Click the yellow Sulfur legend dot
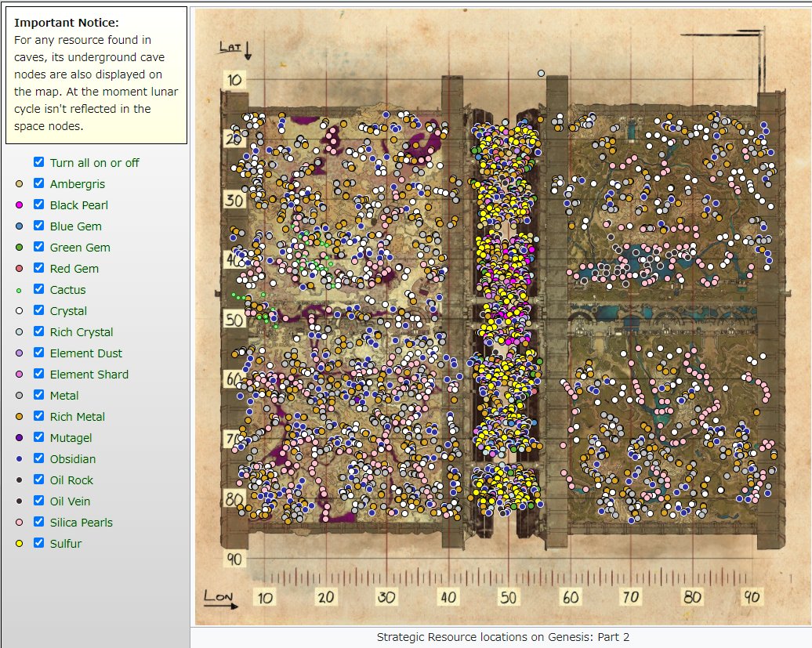The image size is (812, 648). pyautogui.click(x=19, y=544)
